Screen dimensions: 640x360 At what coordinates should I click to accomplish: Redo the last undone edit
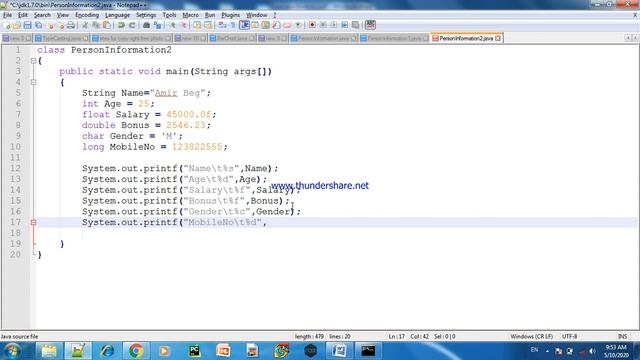[132, 25]
